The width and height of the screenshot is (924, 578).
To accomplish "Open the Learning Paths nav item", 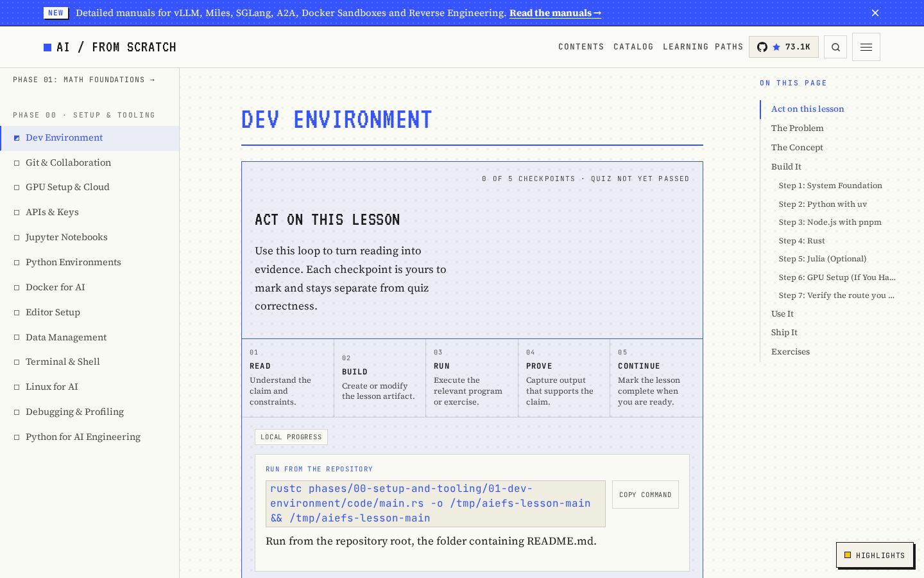I will pyautogui.click(x=703, y=47).
